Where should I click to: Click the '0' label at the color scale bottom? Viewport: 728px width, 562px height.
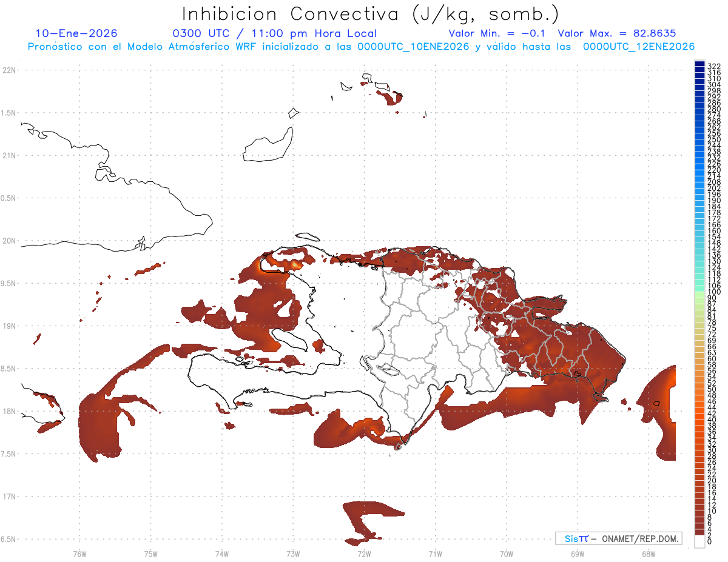click(710, 541)
